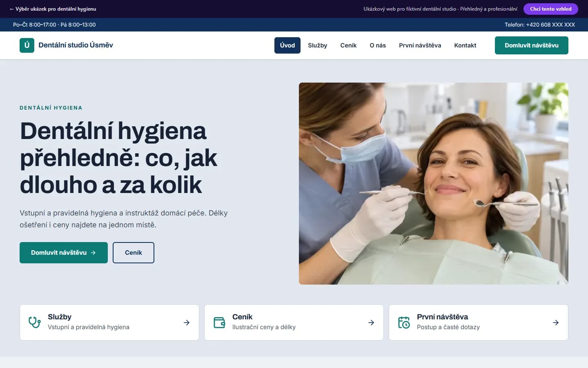Screen dimensions: 588x368
Task: Click the arrow on the Ceník card
Action: point(371,323)
